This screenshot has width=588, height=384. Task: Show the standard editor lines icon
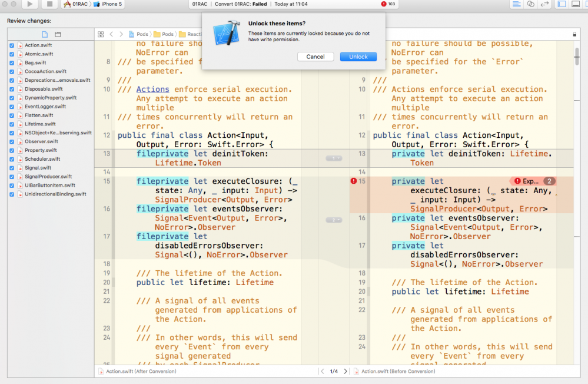[517, 4]
